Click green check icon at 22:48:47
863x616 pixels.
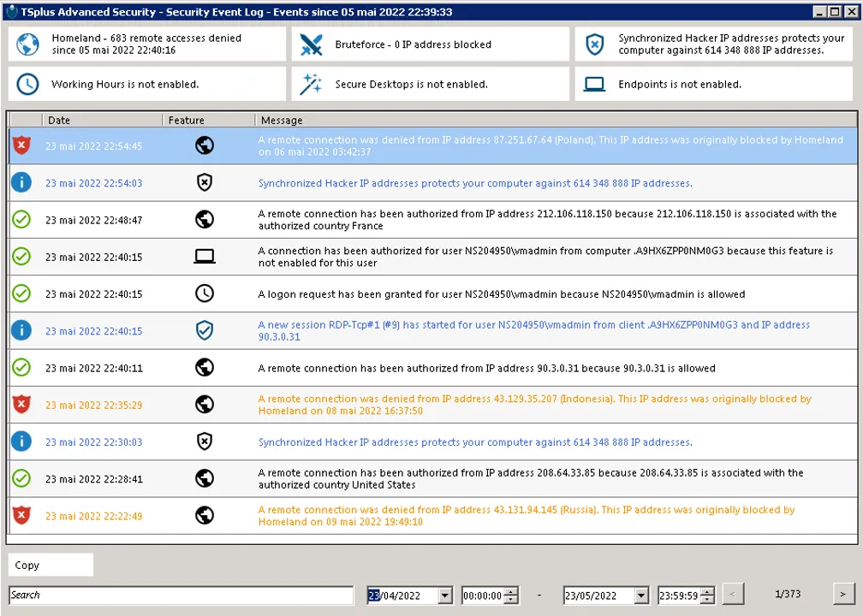tap(21, 219)
